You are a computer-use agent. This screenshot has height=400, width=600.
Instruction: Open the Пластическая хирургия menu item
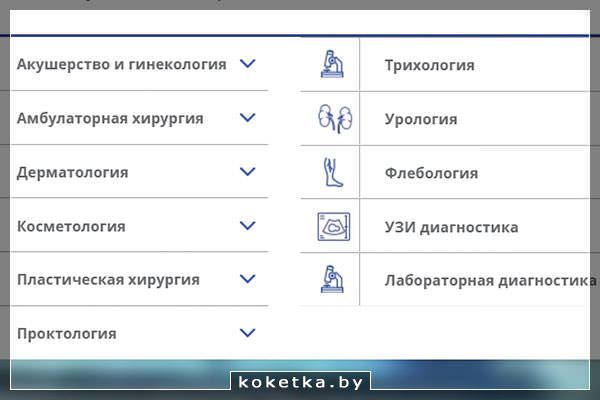click(108, 280)
